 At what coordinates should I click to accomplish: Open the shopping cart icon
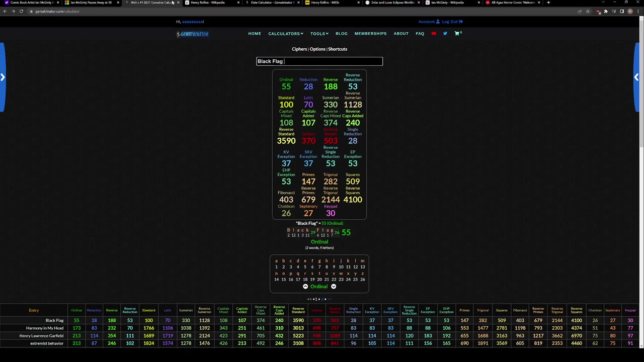click(457, 34)
